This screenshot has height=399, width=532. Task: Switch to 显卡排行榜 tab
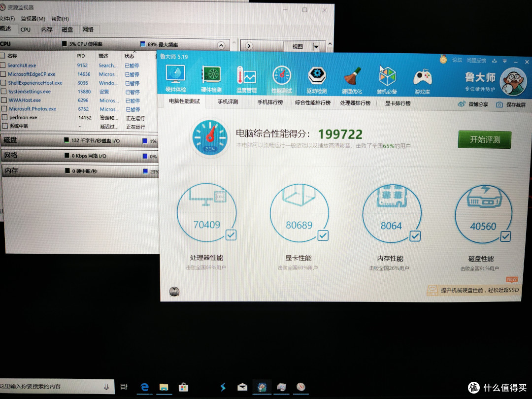[x=398, y=103]
